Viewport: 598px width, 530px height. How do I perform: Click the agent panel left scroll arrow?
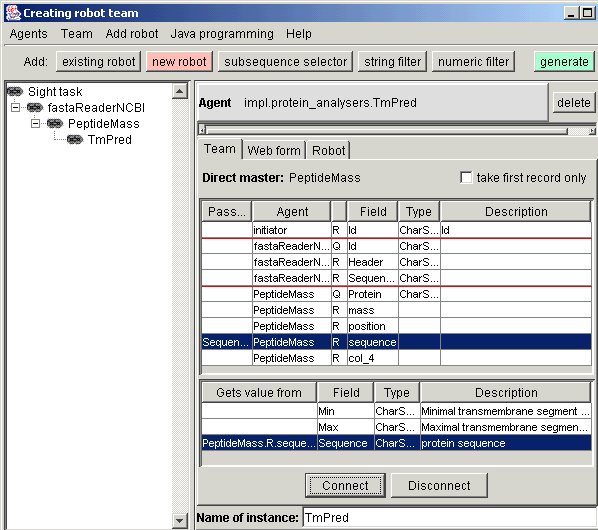203,130
